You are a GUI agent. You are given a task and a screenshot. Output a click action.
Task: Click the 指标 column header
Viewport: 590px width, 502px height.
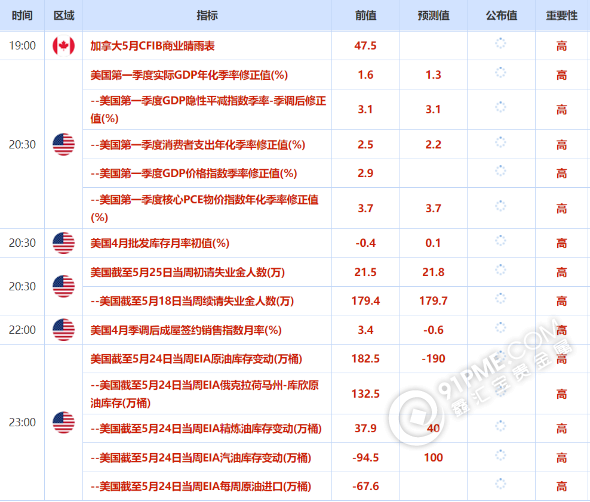207,15
